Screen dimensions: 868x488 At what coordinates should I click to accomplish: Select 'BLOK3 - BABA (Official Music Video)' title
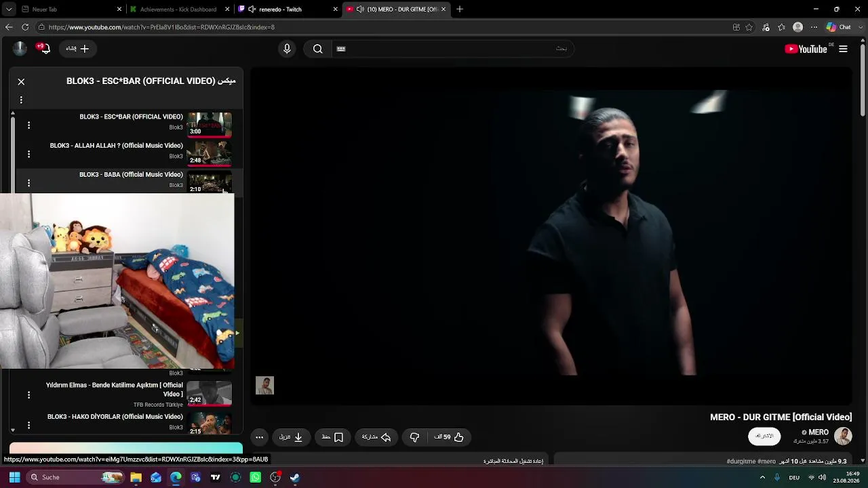(131, 175)
